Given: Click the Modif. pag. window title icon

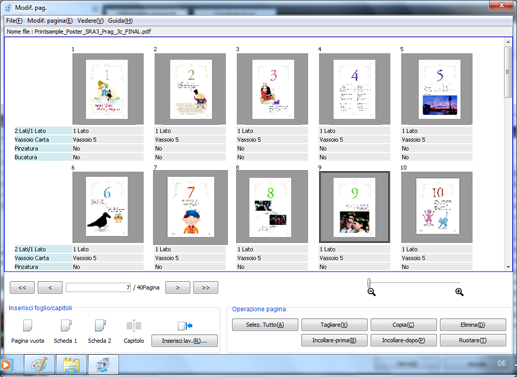Looking at the screenshot, I should click(x=8, y=8).
